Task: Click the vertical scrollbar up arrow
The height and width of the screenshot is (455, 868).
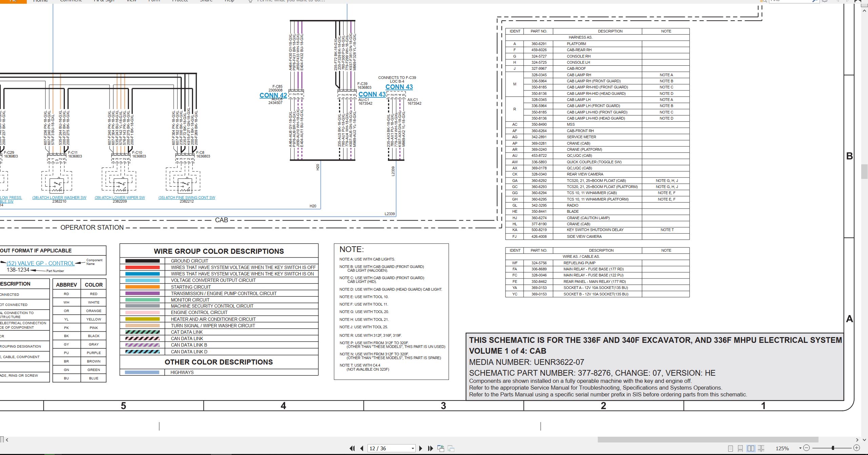Action: click(865, 11)
